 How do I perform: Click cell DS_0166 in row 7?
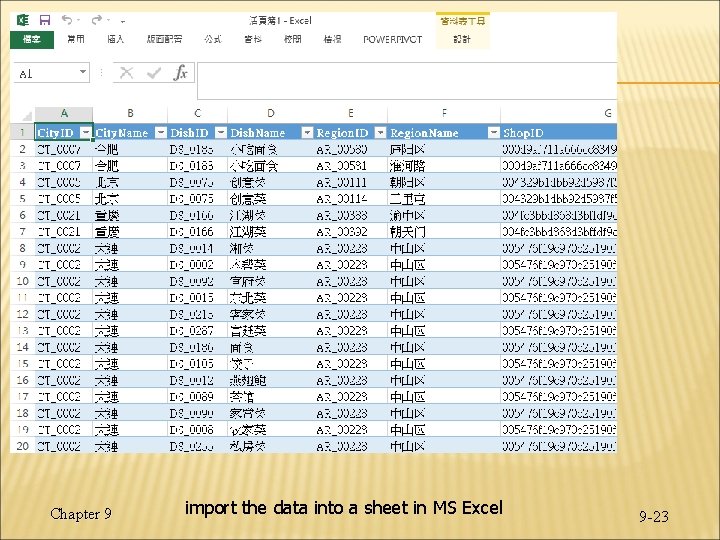(197, 231)
